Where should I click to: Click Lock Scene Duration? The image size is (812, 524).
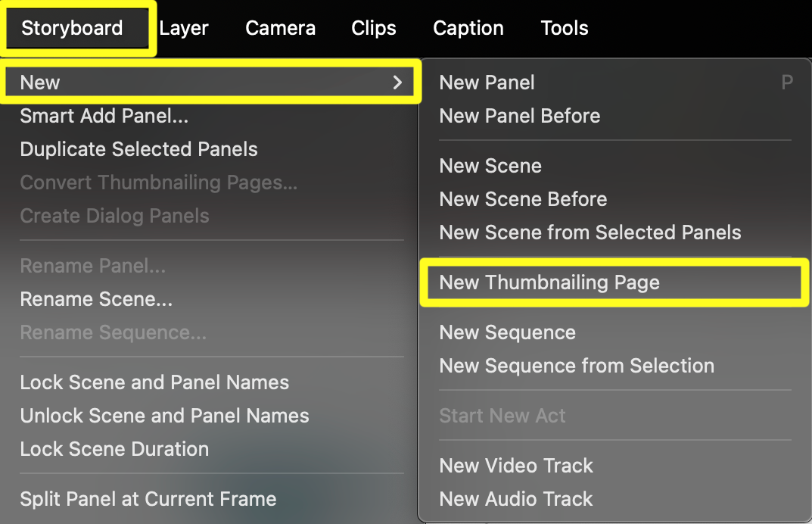click(x=114, y=449)
